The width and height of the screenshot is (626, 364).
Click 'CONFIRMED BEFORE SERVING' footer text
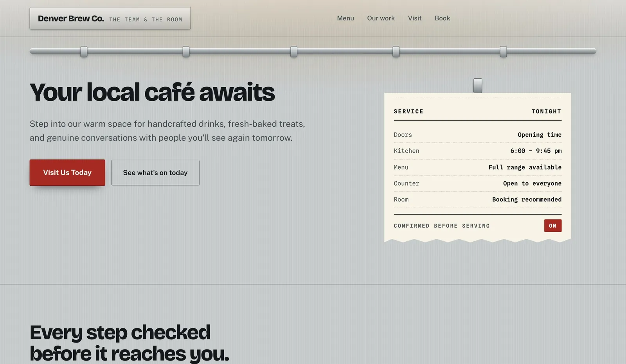pos(442,226)
